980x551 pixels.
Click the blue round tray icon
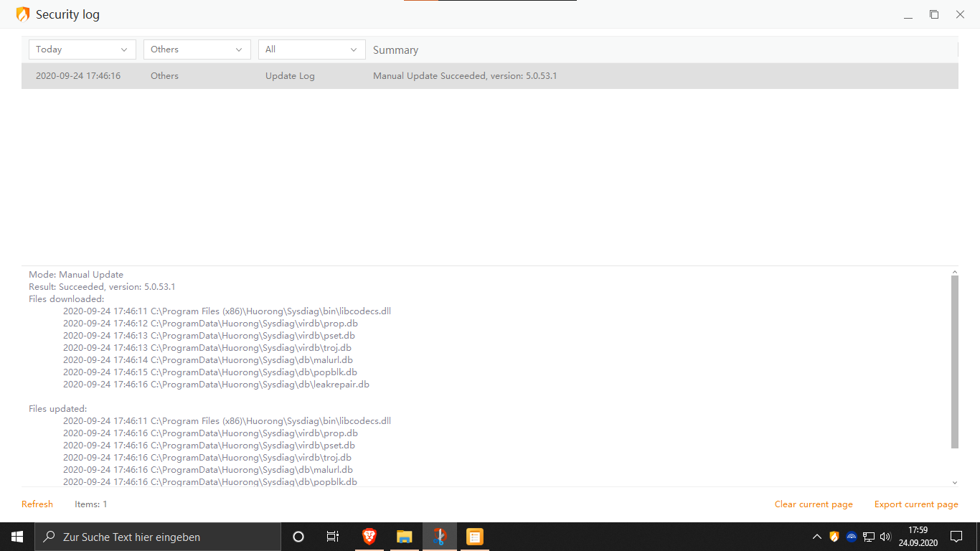[852, 537]
